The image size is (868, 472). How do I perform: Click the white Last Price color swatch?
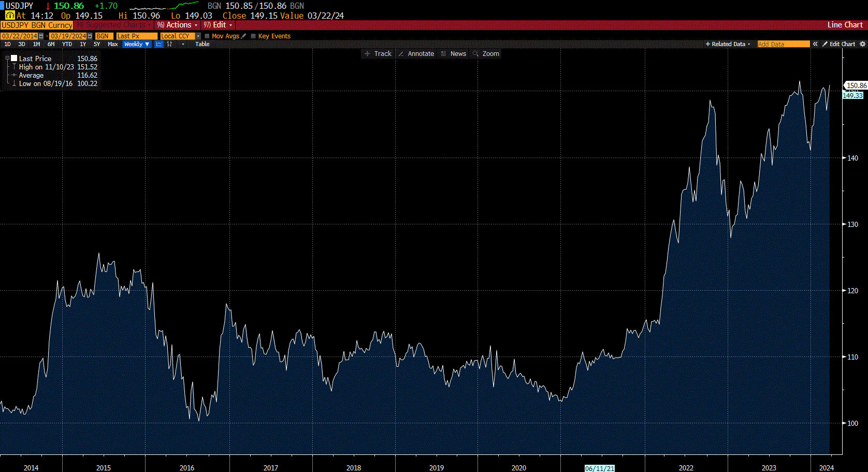click(15, 59)
